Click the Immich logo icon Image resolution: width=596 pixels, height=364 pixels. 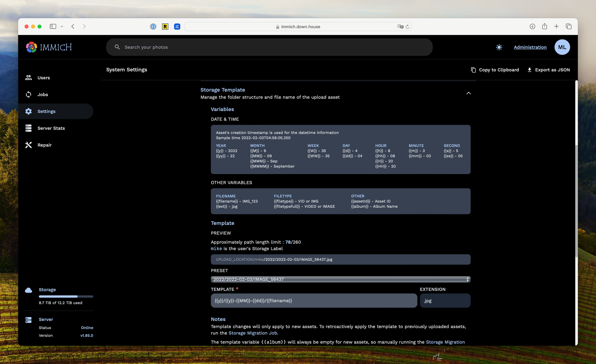(32, 47)
